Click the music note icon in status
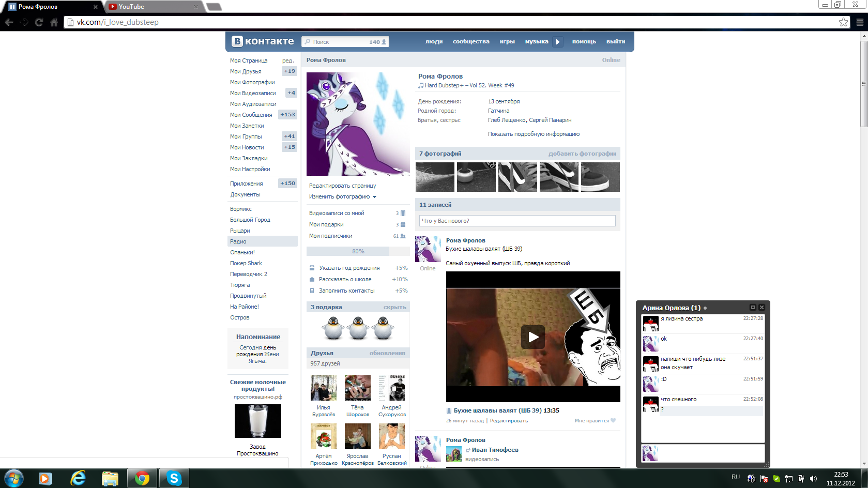868x488 pixels. (421, 85)
